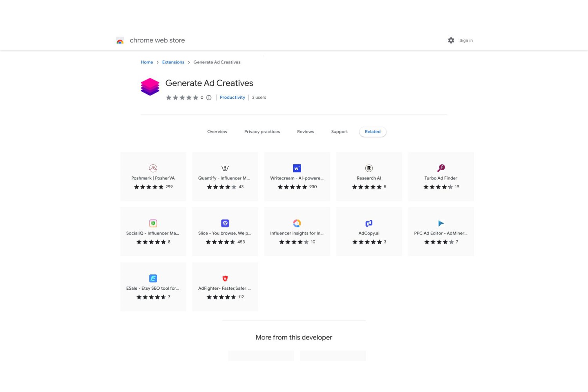
Task: Click the rating info icon beside 0
Action: pyautogui.click(x=209, y=98)
